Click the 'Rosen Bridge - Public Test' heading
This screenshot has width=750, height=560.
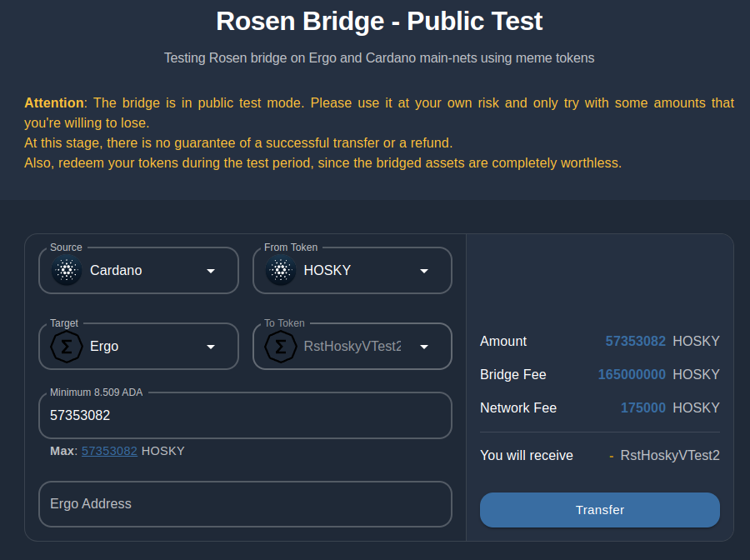pyautogui.click(x=379, y=21)
